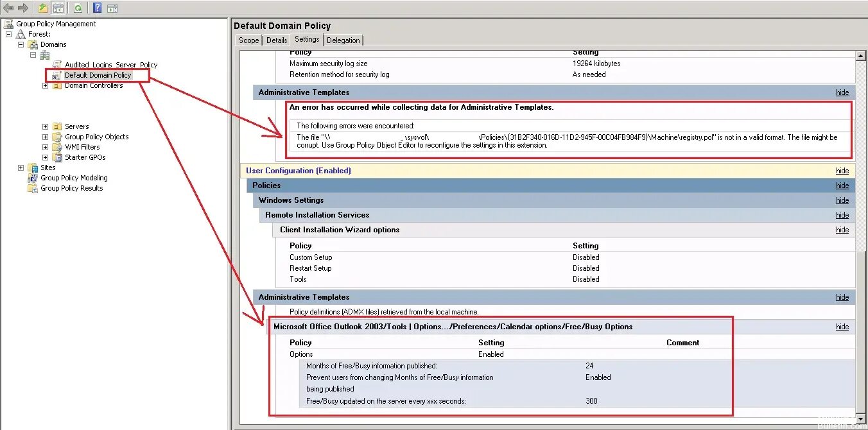Screen dimensions: 868x430
Task: Click the Group Policy Objects folder icon
Action: click(57, 137)
